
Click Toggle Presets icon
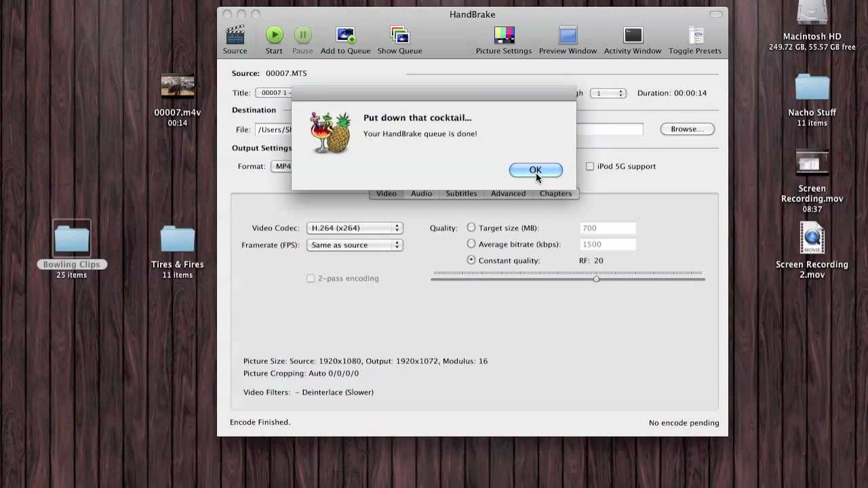point(695,35)
